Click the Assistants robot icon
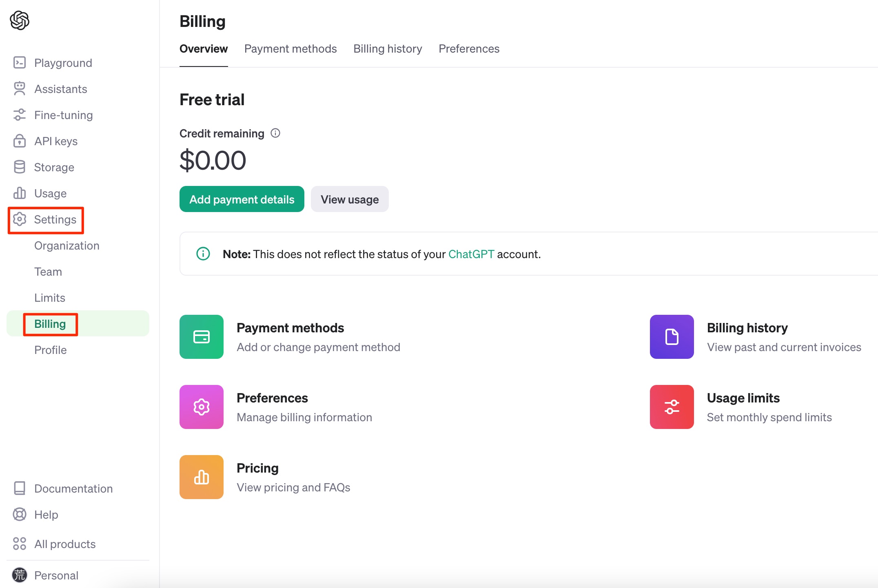This screenshot has height=588, width=878. [20, 89]
